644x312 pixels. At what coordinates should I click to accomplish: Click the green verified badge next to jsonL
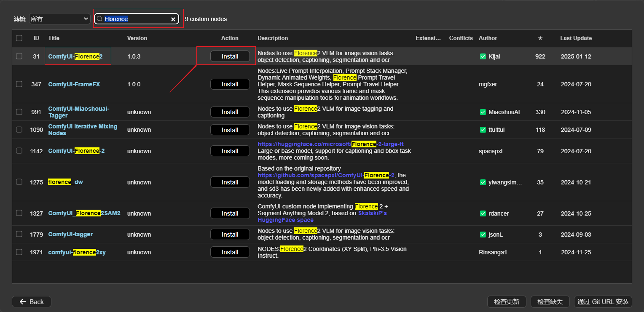pyautogui.click(x=483, y=235)
